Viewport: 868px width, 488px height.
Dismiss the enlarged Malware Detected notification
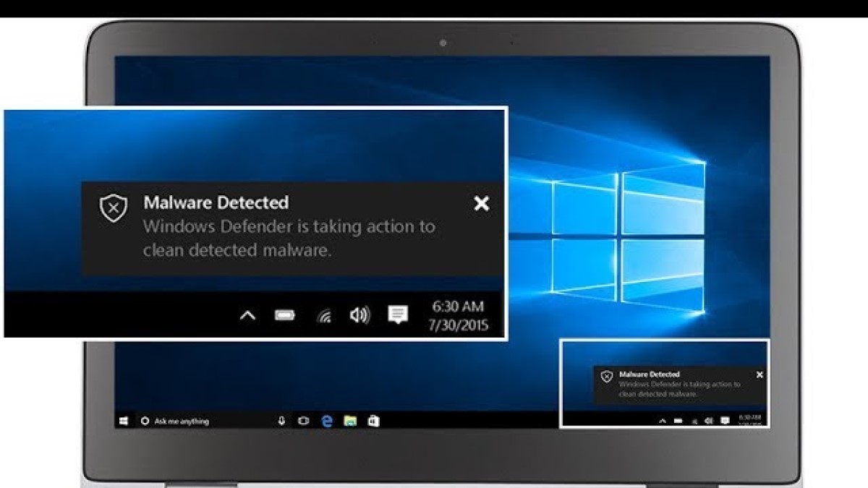(482, 204)
